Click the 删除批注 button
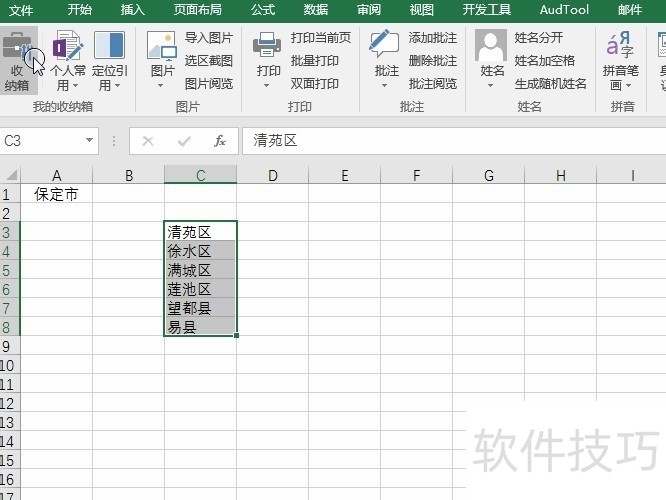 (433, 61)
